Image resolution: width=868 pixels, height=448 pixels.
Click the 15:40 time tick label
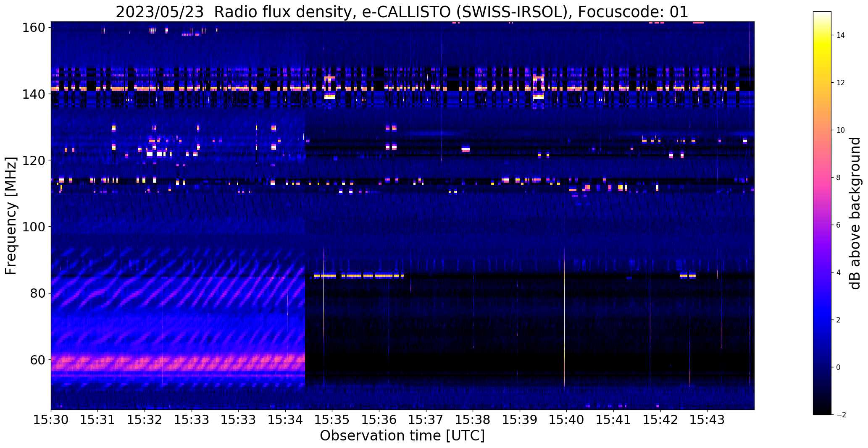click(567, 420)
